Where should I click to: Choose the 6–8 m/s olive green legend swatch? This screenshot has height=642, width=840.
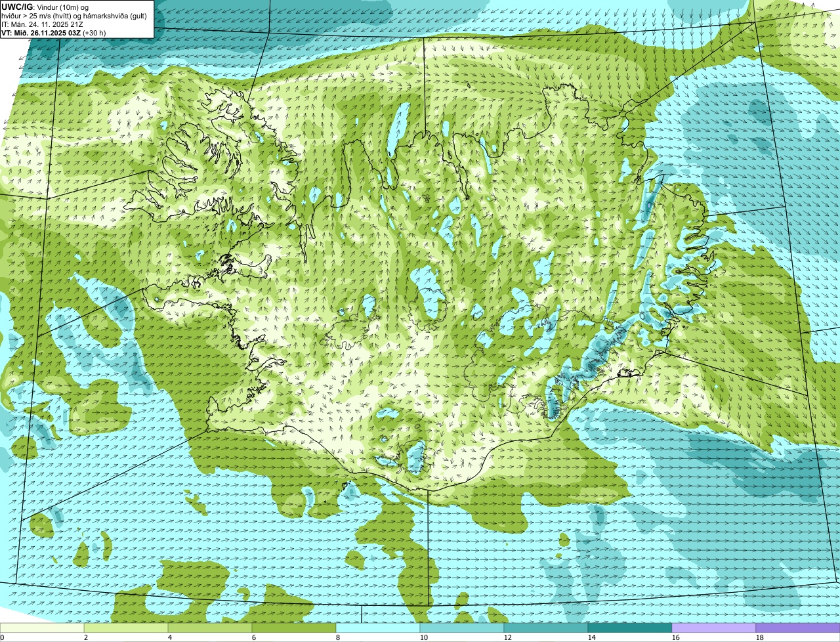pos(294,628)
